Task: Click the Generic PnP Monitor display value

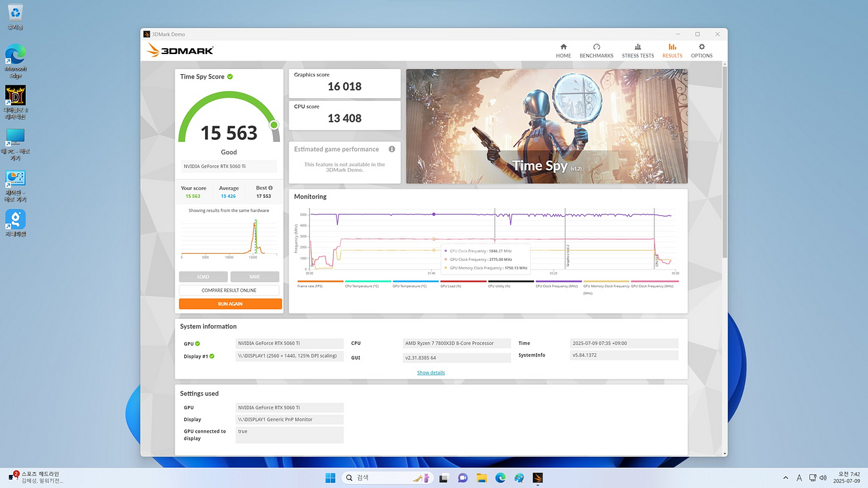Action: (x=289, y=420)
